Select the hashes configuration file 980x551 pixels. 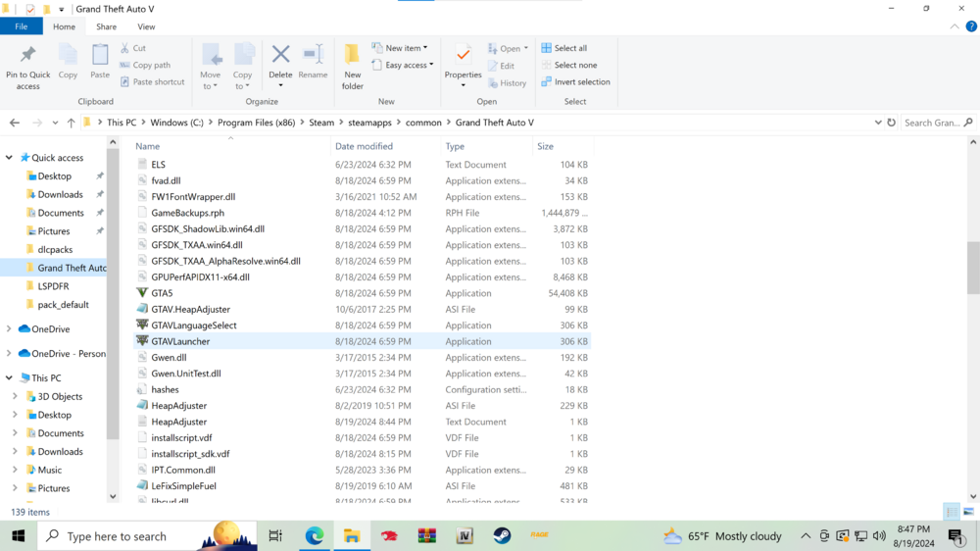pos(363,389)
